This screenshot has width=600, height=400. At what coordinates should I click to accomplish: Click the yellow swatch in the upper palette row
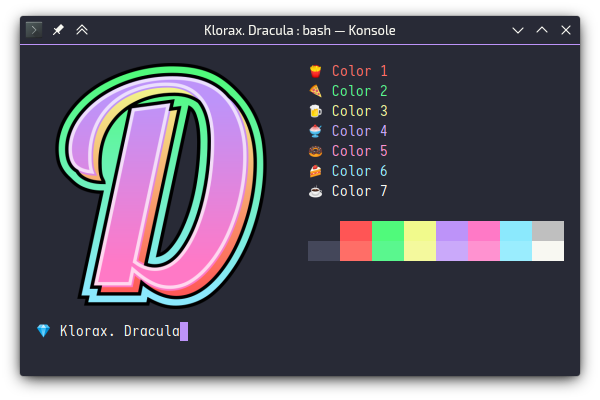point(420,231)
